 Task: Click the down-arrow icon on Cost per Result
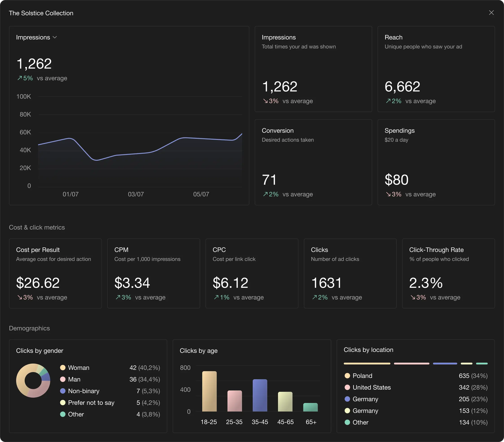pos(20,297)
